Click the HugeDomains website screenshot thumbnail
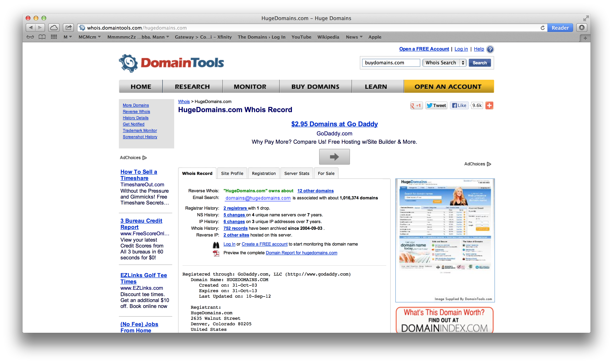 (x=445, y=228)
